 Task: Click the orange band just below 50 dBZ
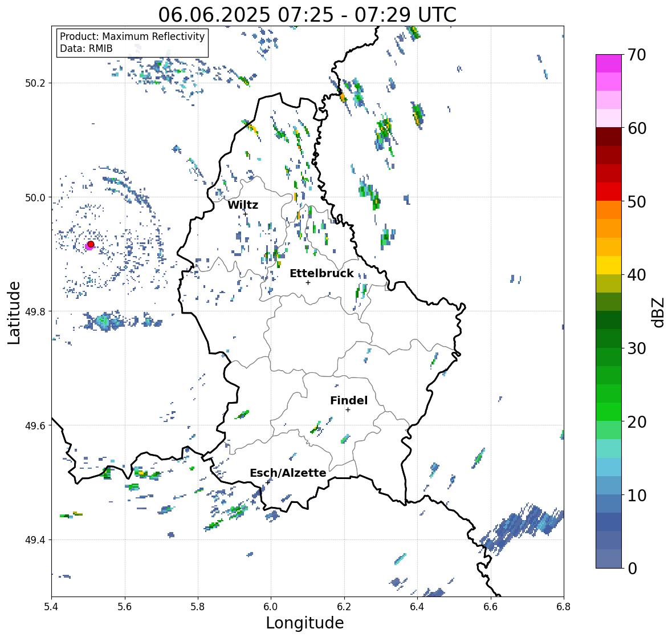click(x=609, y=210)
